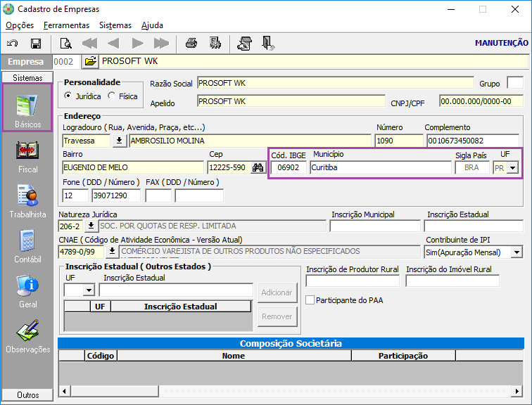Screen dimensions: 532x405
Task: Click the Remover button
Action: 277,316
